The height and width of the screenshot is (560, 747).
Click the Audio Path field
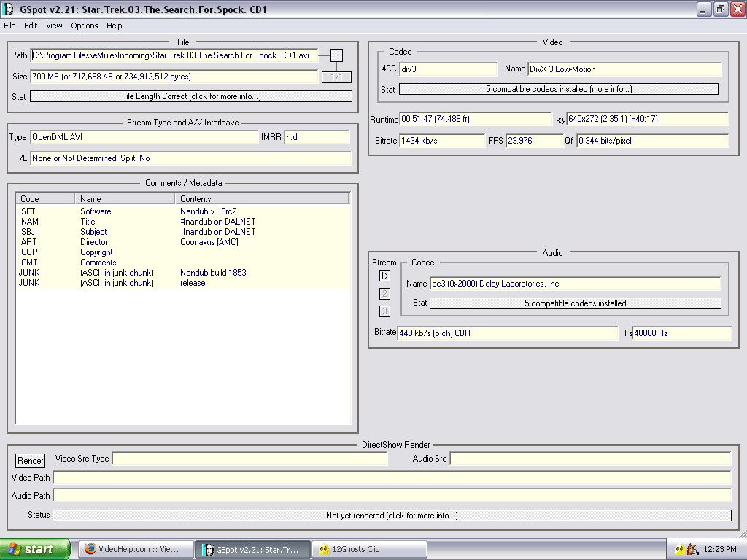pos(392,496)
